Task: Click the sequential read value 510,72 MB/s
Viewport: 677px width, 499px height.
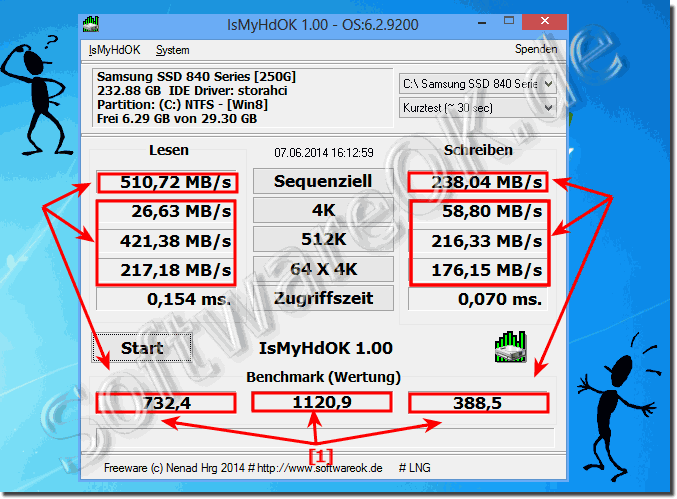Action: pyautogui.click(x=167, y=182)
